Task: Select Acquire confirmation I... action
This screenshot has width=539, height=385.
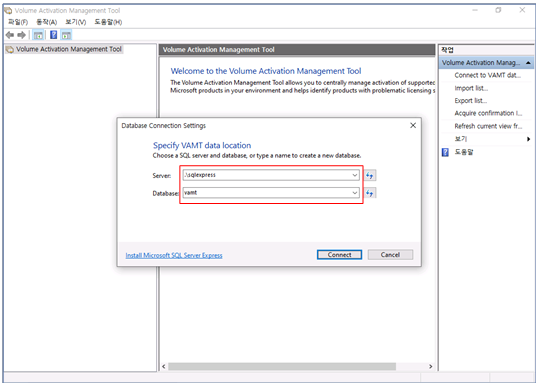Action: 488,113
